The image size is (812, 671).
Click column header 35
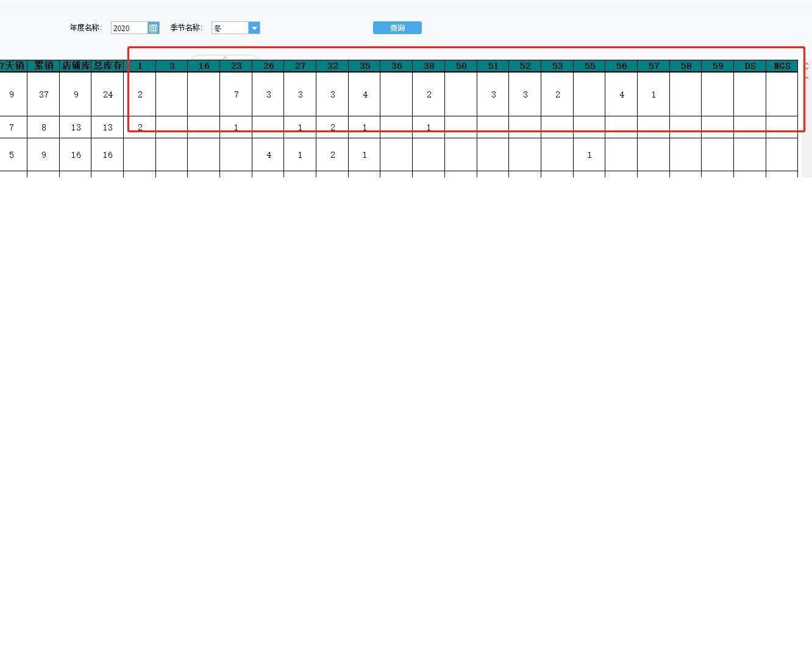tap(365, 66)
